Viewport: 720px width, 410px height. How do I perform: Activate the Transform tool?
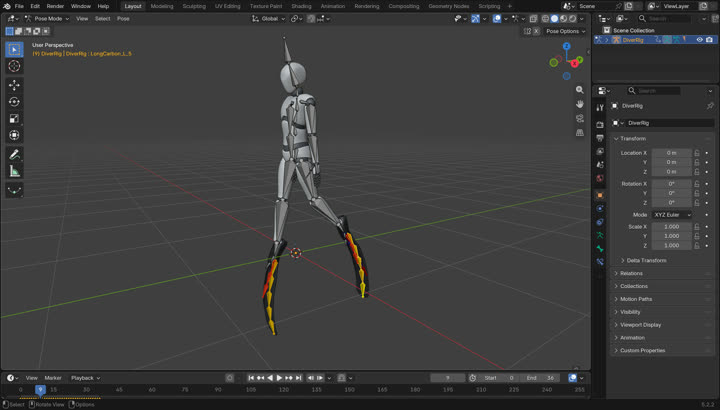tap(14, 135)
